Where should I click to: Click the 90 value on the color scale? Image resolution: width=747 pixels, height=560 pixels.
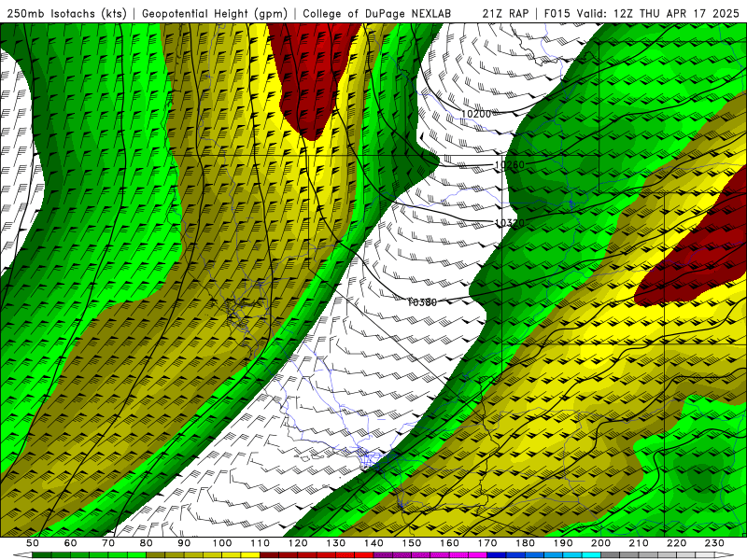(x=184, y=543)
